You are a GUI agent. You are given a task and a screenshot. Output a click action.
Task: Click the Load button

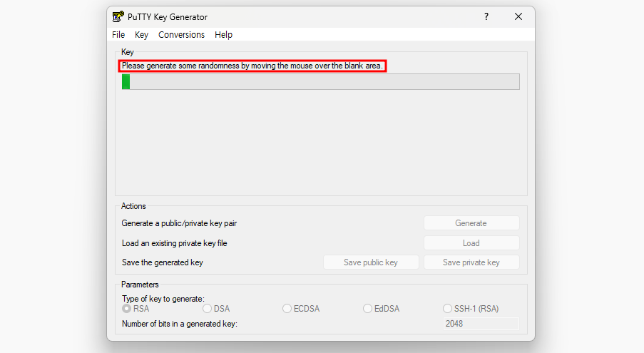pyautogui.click(x=471, y=243)
